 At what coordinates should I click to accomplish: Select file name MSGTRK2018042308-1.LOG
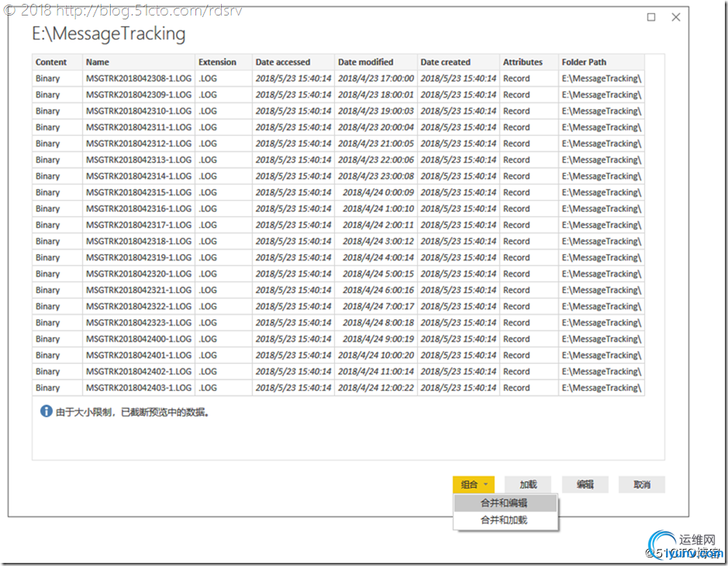138,78
